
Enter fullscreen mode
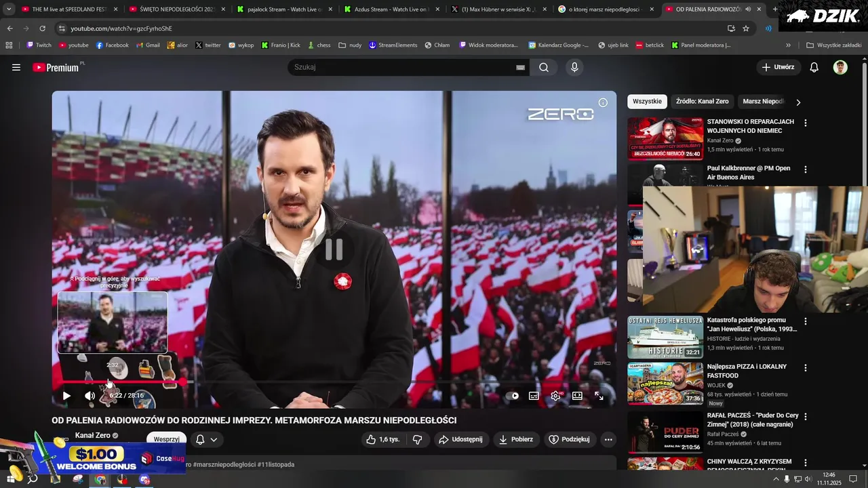tap(599, 396)
